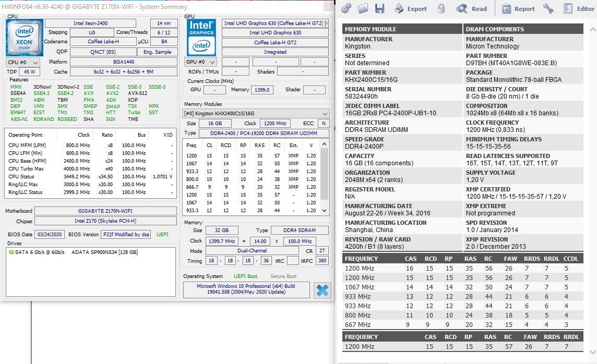Click the UEFI Boot label

pos(246,276)
